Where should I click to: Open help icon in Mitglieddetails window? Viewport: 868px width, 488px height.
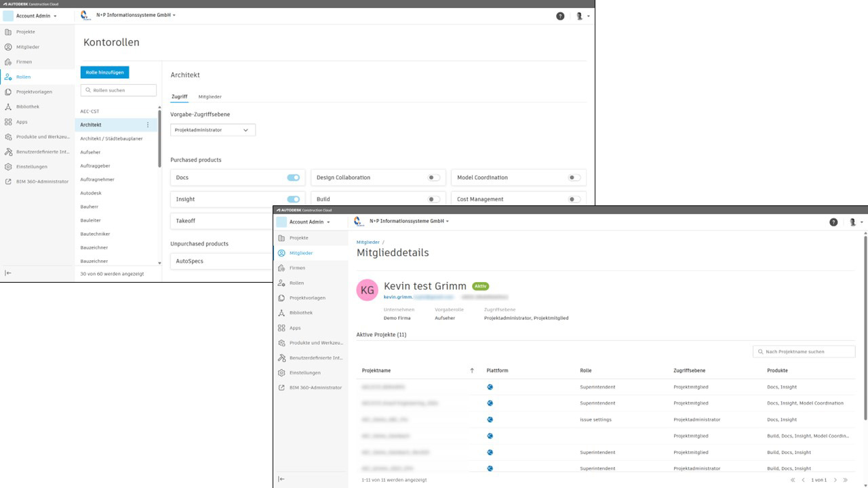(x=833, y=222)
